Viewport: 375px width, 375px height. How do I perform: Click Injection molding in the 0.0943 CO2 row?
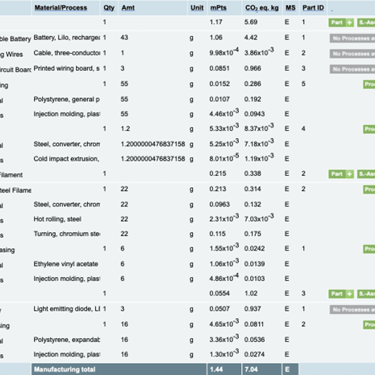pyautogui.click(x=67, y=114)
